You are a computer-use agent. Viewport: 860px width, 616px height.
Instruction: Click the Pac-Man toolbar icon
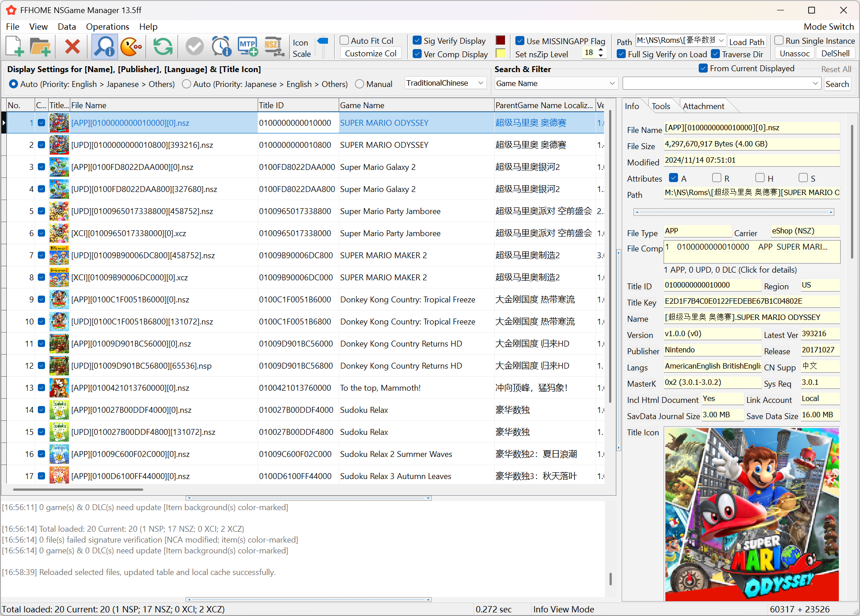[131, 46]
